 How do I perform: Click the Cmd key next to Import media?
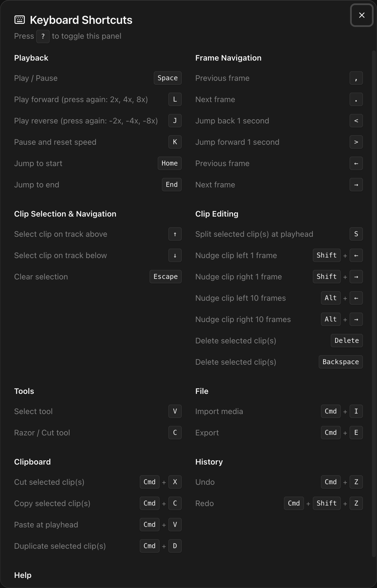point(330,411)
